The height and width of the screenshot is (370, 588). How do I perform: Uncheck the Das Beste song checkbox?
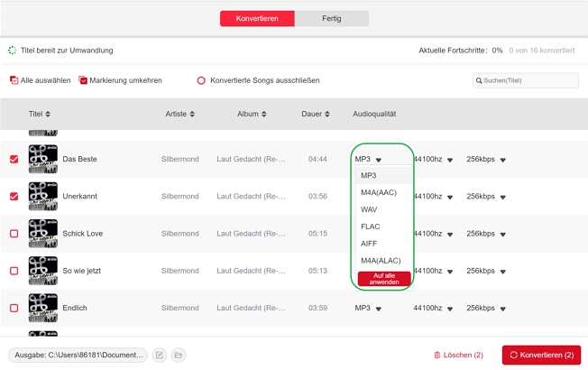point(14,159)
